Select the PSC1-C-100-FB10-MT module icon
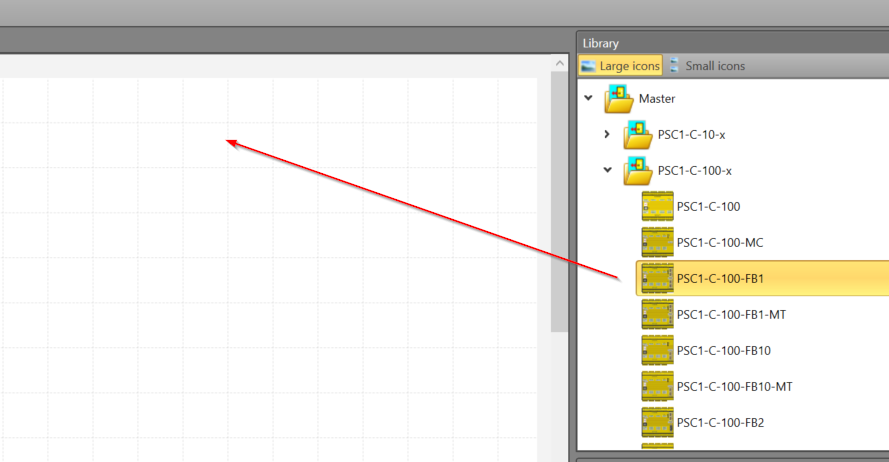 pos(658,387)
